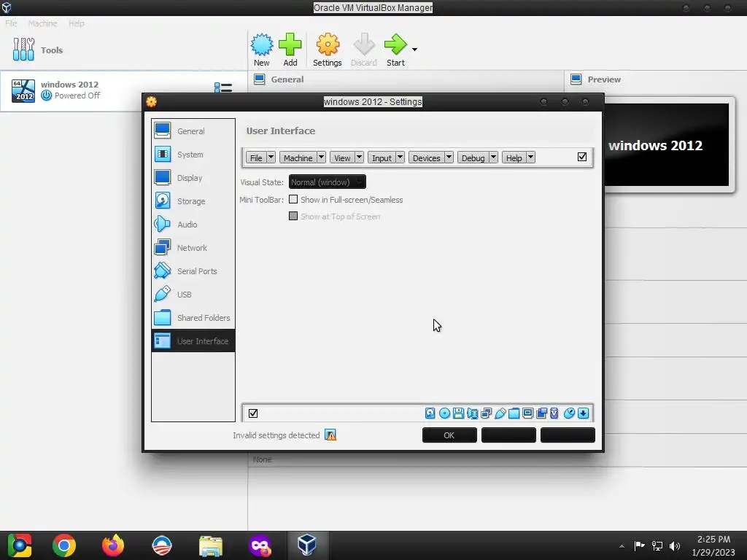The height and width of the screenshot is (560, 747).
Task: Open the Manager's File menu
Action: [x=11, y=23]
